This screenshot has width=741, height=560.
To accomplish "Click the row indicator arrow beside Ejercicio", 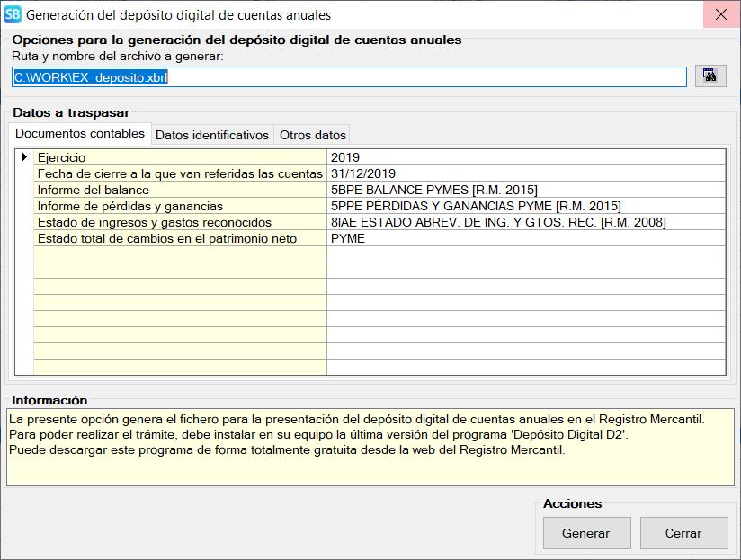I will tap(24, 157).
